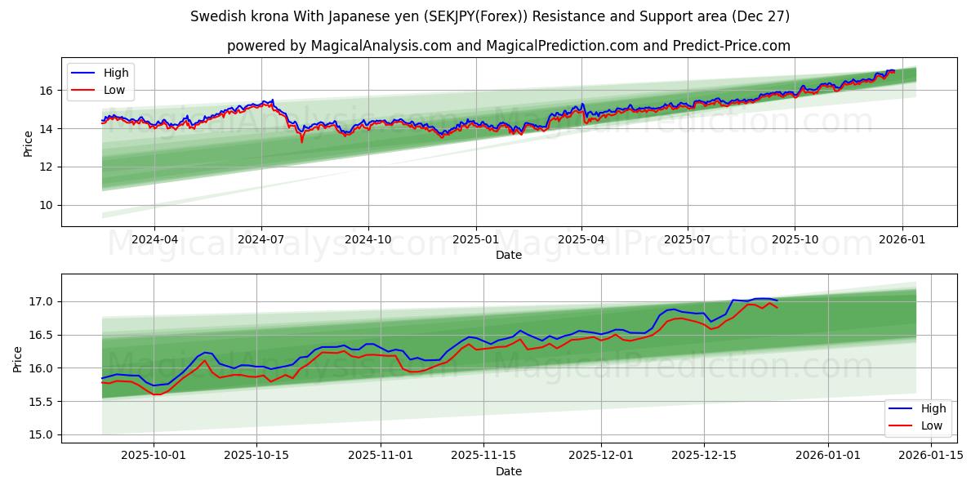980x490 pixels.
Task: Click the Date axis label on bottom chart
Action: [508, 471]
